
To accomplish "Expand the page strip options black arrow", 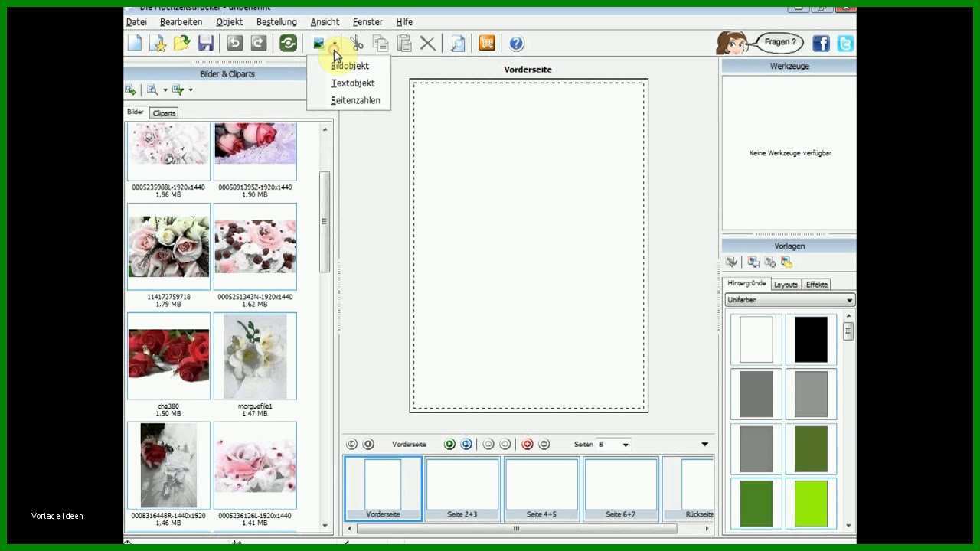I will (x=705, y=444).
